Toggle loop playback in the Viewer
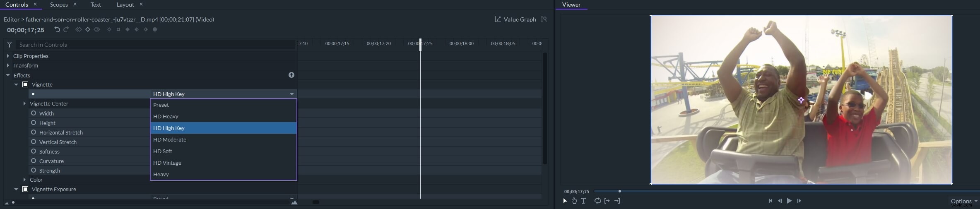 point(597,201)
